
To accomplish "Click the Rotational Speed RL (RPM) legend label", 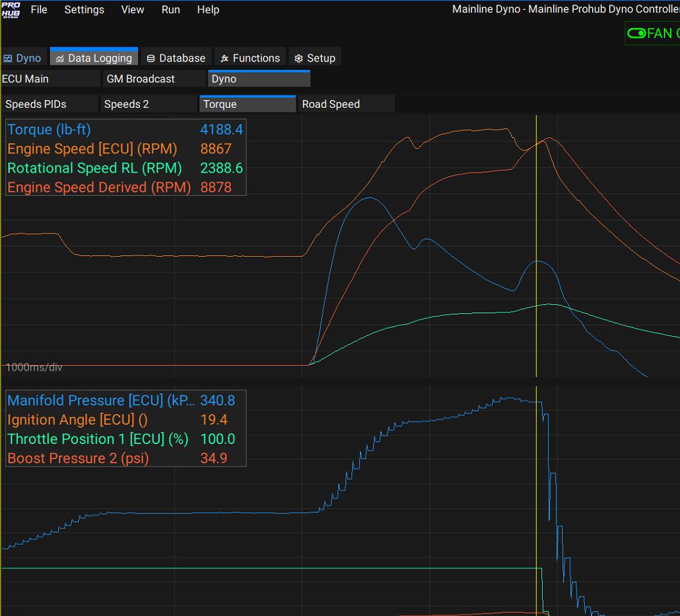I will (x=94, y=168).
